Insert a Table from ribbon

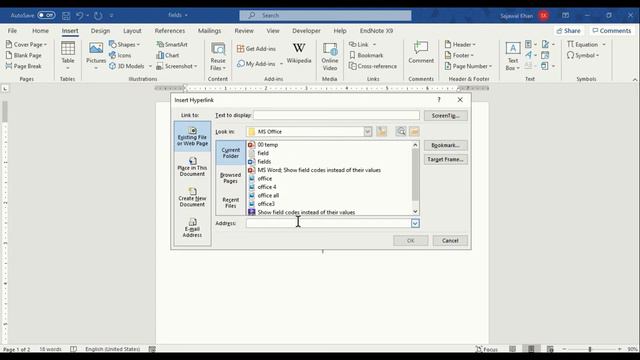point(68,55)
